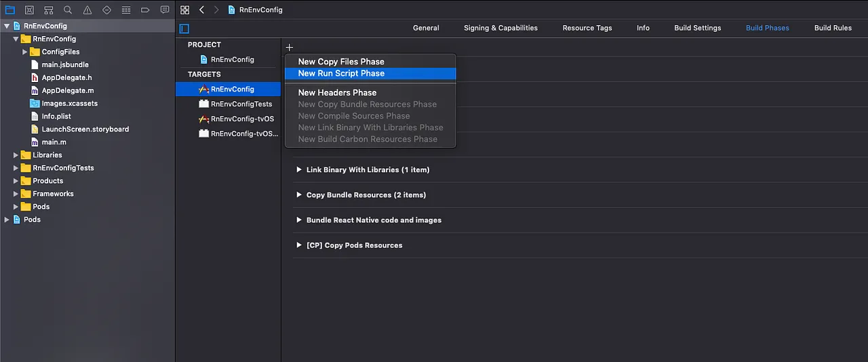Select AppDelegate.h header file
The image size is (868, 362).
(66, 78)
